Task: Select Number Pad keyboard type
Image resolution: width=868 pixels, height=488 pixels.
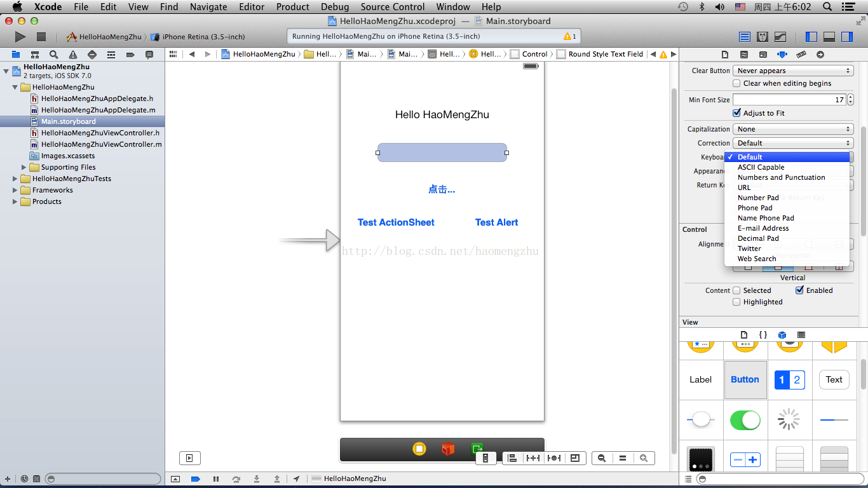Action: click(x=787, y=198)
